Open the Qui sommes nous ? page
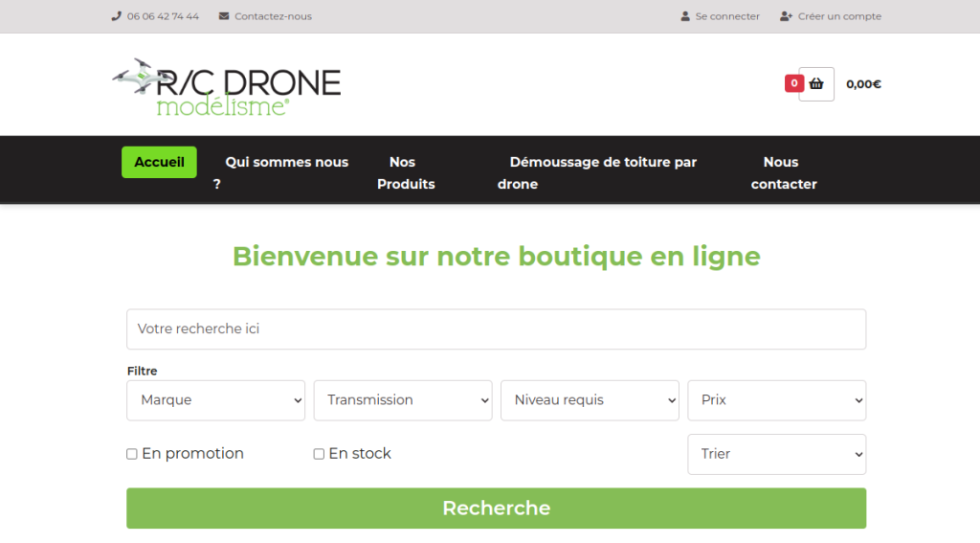Screen dimensions: 980x543 tap(280, 172)
